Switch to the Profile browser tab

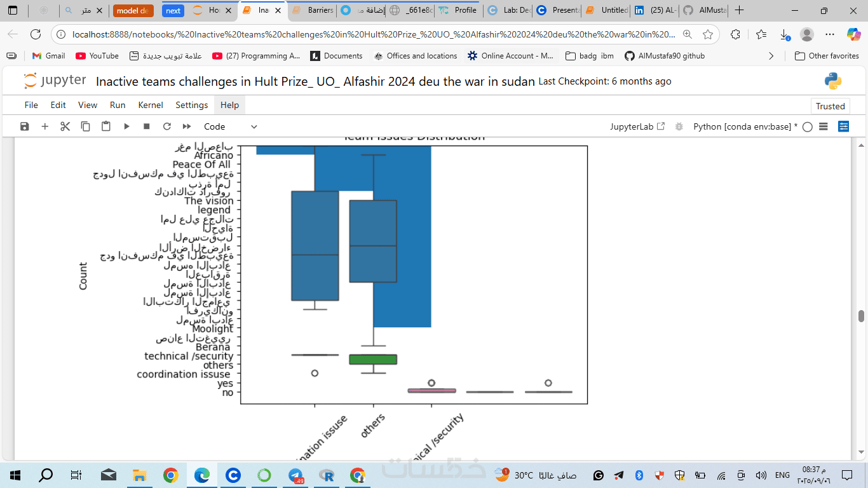(x=459, y=10)
